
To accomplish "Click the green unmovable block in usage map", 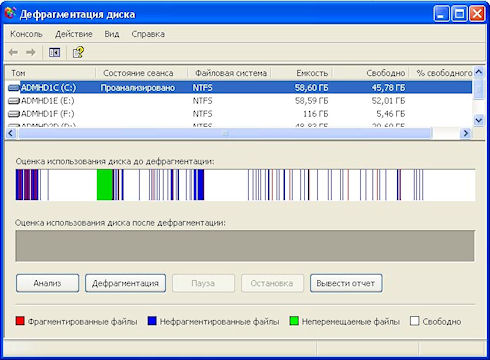I will click(105, 185).
